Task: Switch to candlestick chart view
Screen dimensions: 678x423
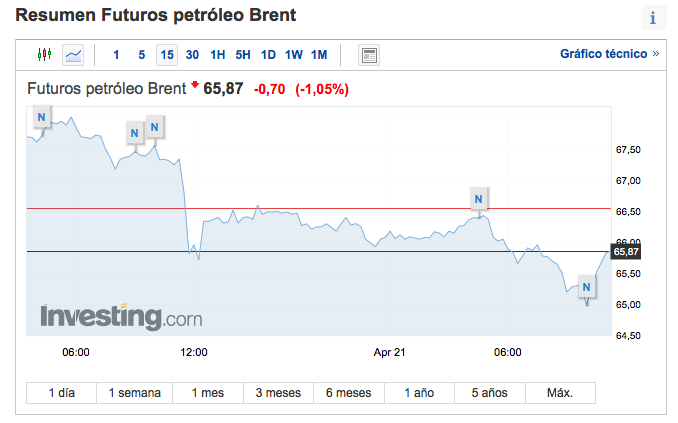Action: (x=44, y=55)
